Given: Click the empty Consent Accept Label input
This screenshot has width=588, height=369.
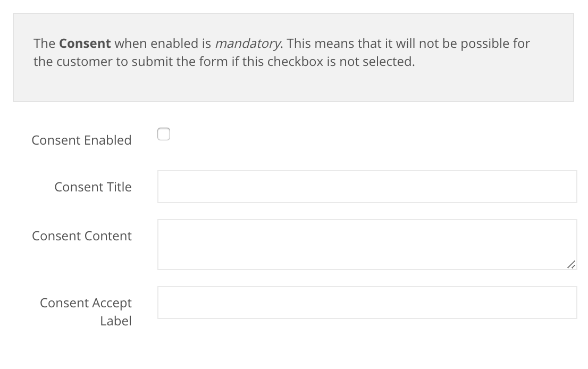Looking at the screenshot, I should (x=367, y=302).
